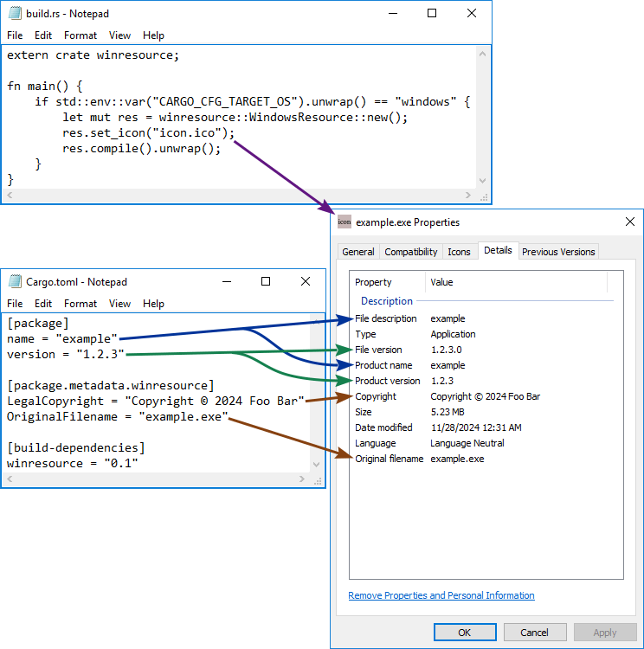Screen dimensions: 644x649
Task: Open View menu in Cargo.toml Notepad
Action: (x=119, y=304)
